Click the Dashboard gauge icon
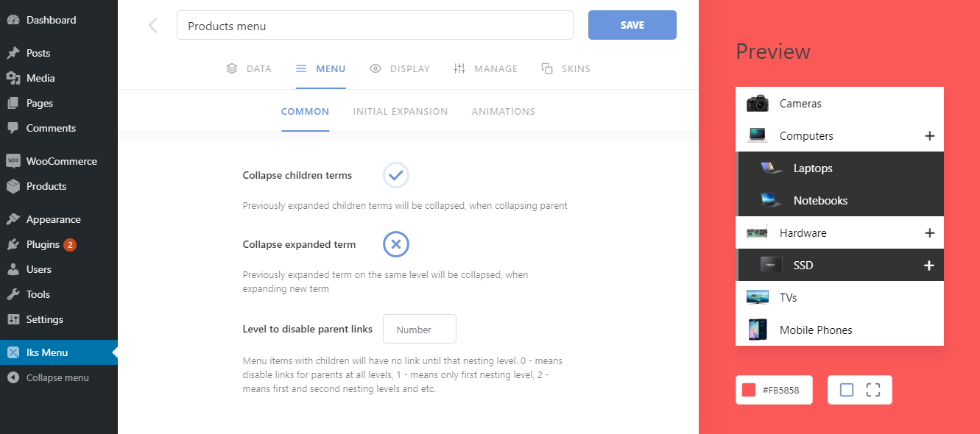This screenshot has height=434, width=980. (x=13, y=20)
